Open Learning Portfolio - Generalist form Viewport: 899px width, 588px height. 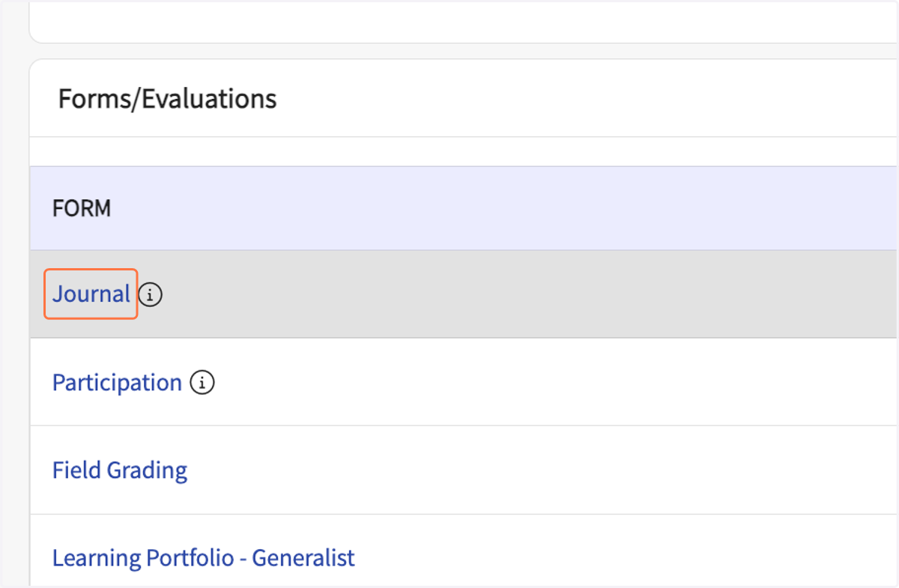[204, 558]
